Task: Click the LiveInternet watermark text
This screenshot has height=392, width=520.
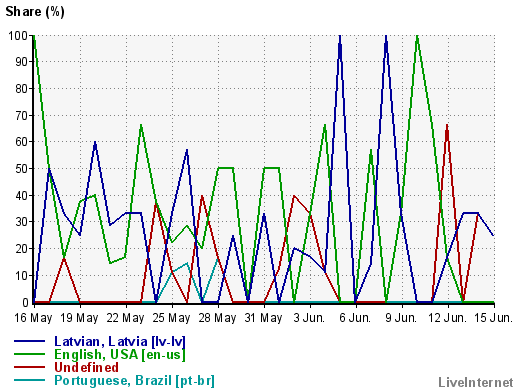Action: (476, 382)
